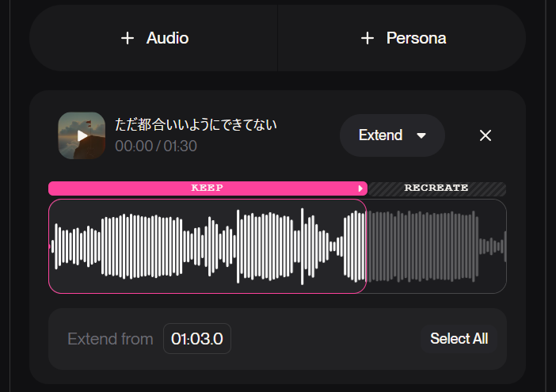
Task: Click the grayed-out recreate waveform section
Action: tap(436, 246)
